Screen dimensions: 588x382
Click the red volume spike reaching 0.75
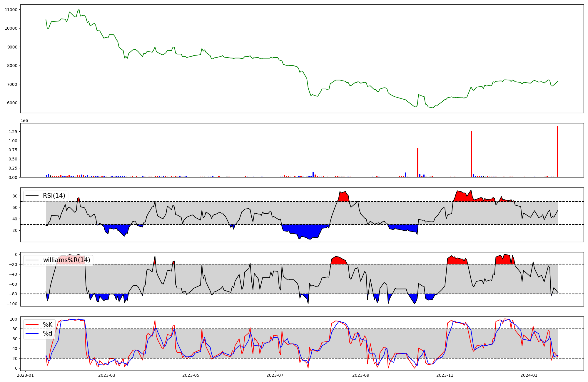(x=418, y=163)
